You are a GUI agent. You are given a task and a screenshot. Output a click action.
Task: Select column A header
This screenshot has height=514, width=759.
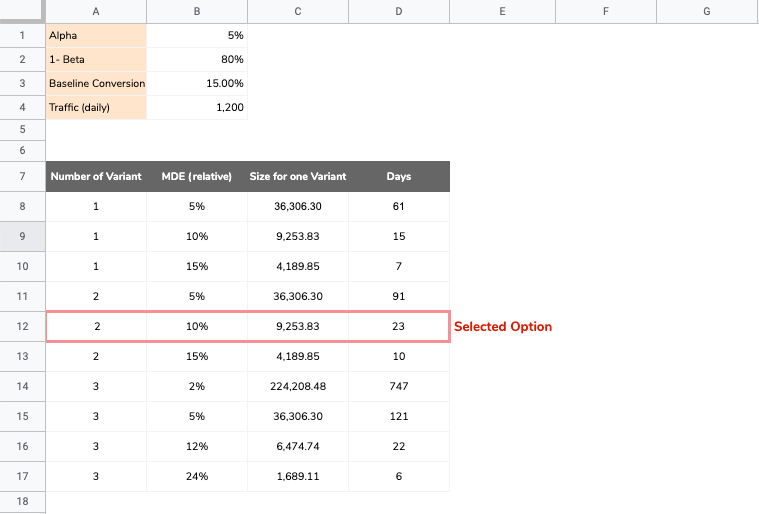(96, 11)
